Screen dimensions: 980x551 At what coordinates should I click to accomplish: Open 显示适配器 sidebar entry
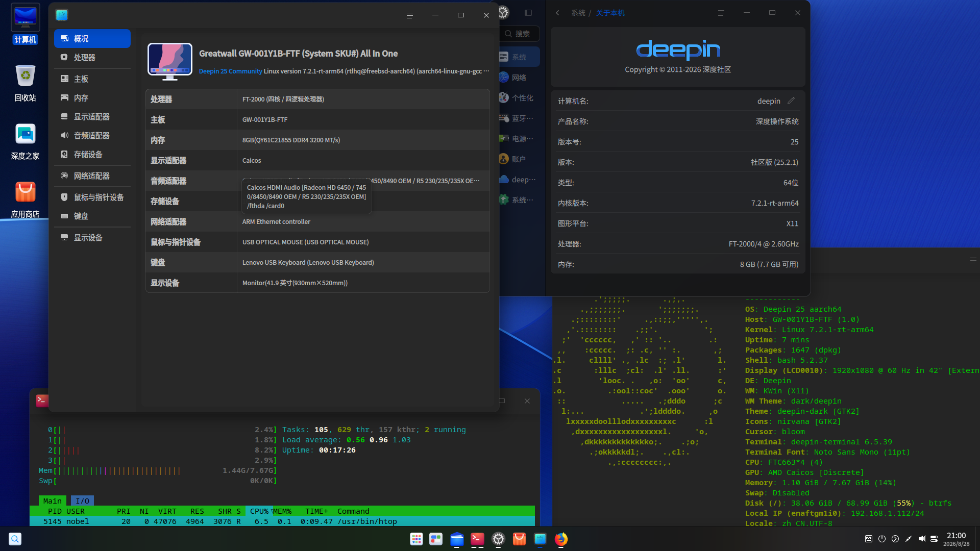[x=92, y=117]
